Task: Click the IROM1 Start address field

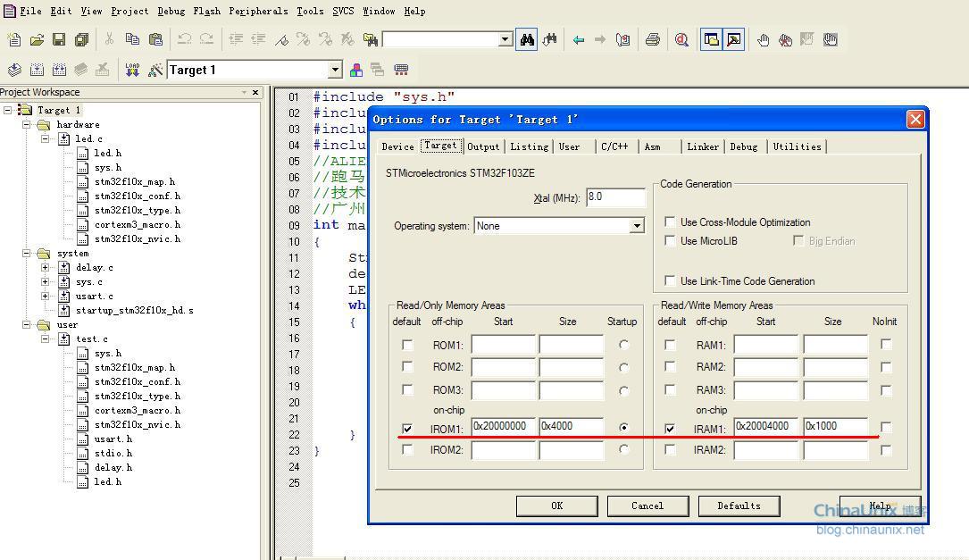Action: 503,426
